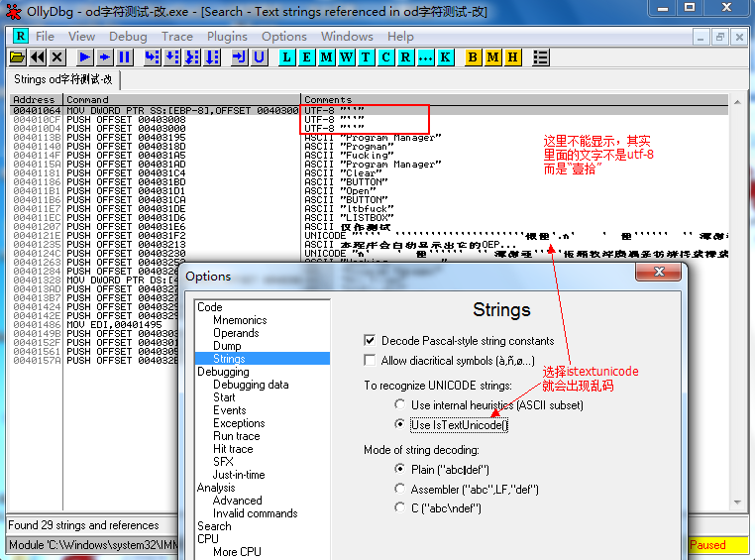Select Search in Options tree
Viewport: 755px width, 560px height.
[x=214, y=526]
